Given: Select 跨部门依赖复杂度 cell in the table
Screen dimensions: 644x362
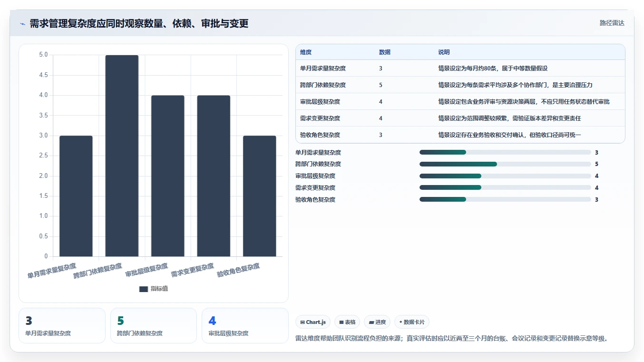Looking at the screenshot, I should tap(323, 85).
